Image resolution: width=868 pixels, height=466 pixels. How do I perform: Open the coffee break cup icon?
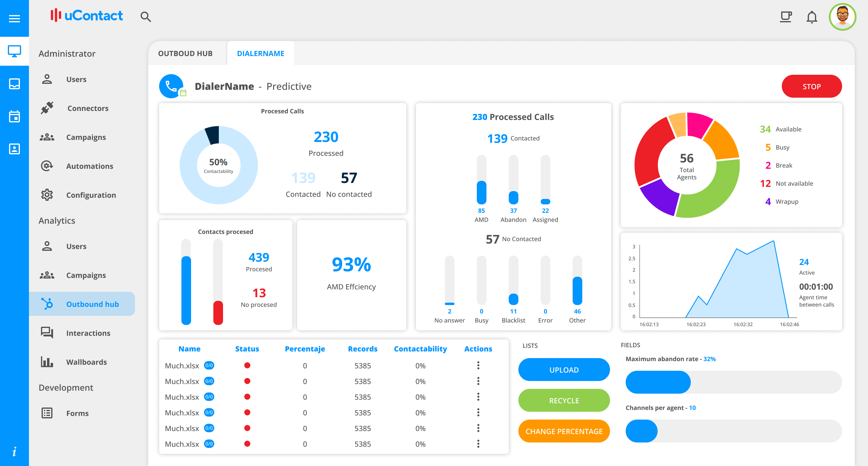tap(785, 17)
